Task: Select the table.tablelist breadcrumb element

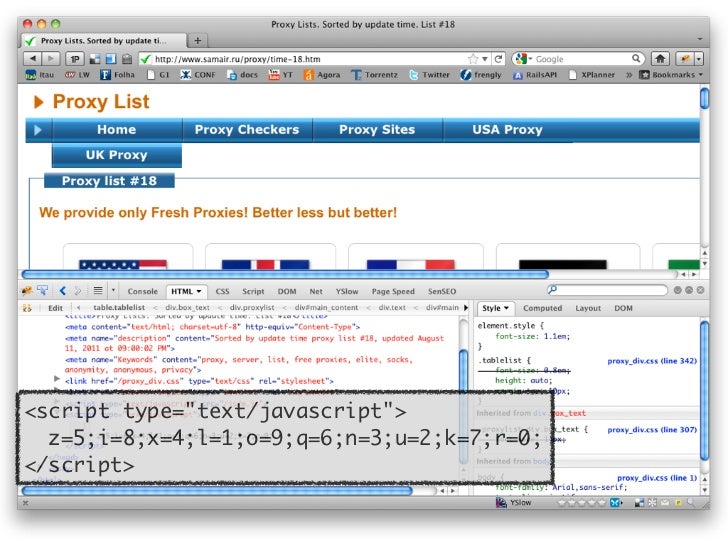Action: (119, 307)
